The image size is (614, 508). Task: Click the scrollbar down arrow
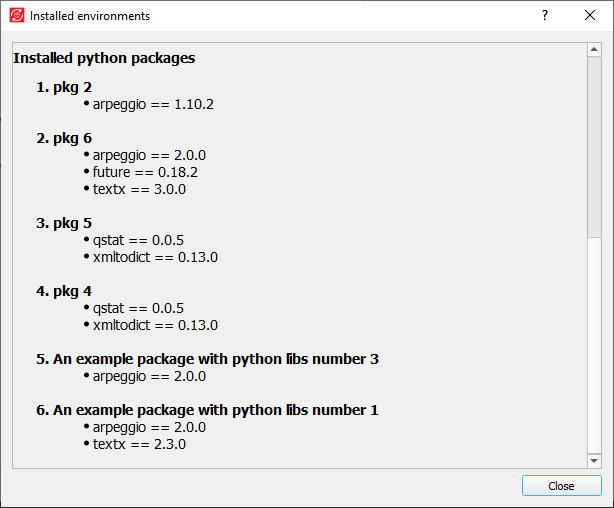[594, 460]
